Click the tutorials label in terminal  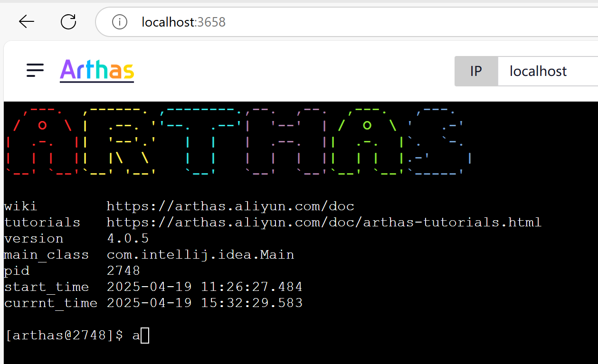click(x=42, y=223)
